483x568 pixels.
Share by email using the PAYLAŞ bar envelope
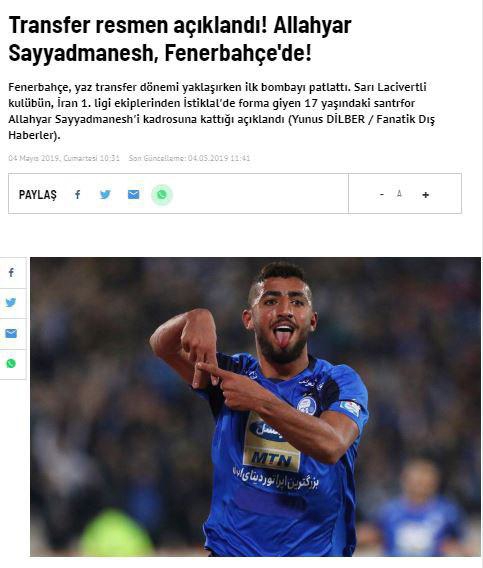coord(133,195)
